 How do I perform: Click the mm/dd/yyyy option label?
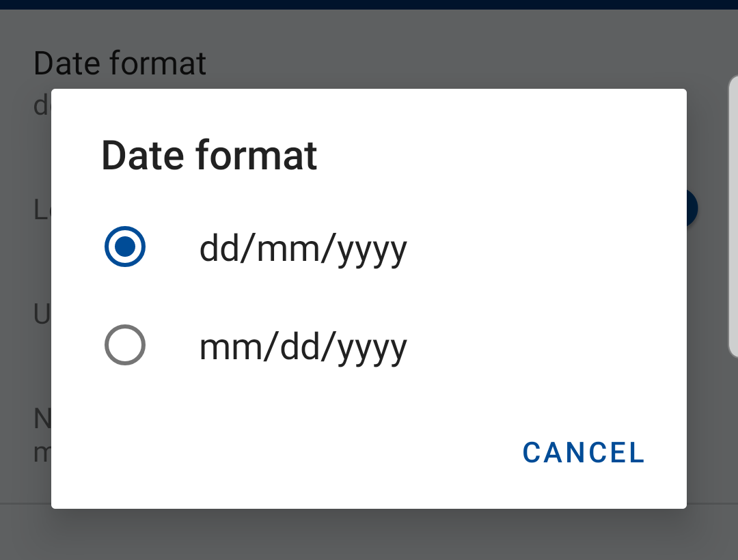pos(303,348)
